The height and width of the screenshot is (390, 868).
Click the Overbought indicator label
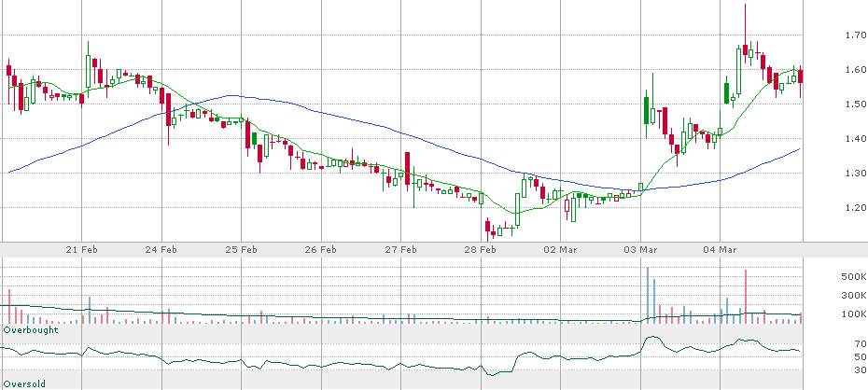tap(31, 330)
